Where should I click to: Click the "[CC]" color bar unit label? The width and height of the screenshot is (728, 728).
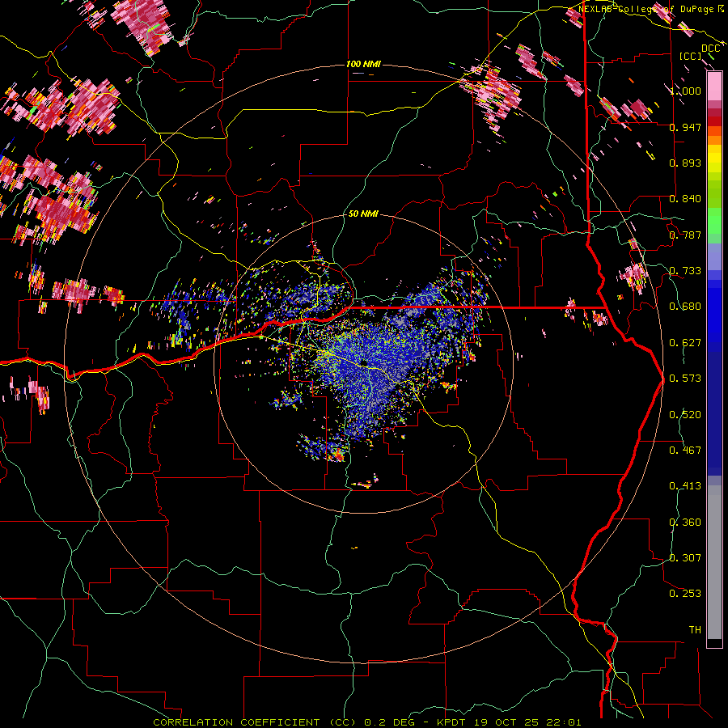click(x=690, y=56)
